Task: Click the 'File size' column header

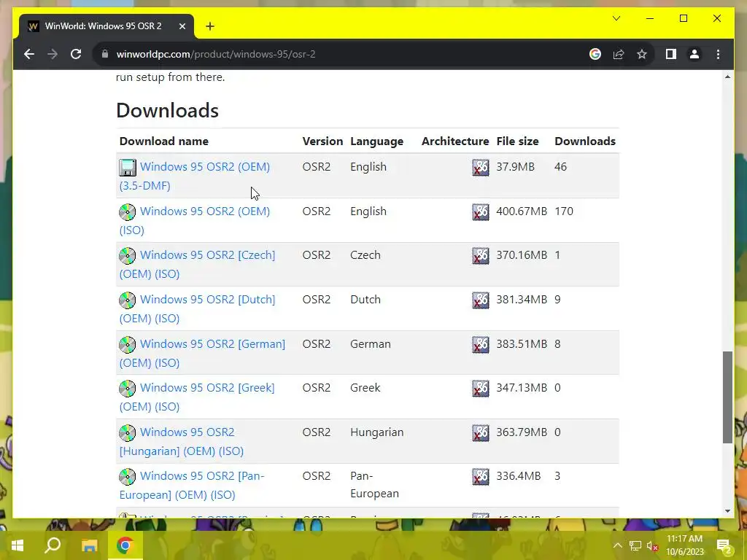Action: tap(517, 141)
